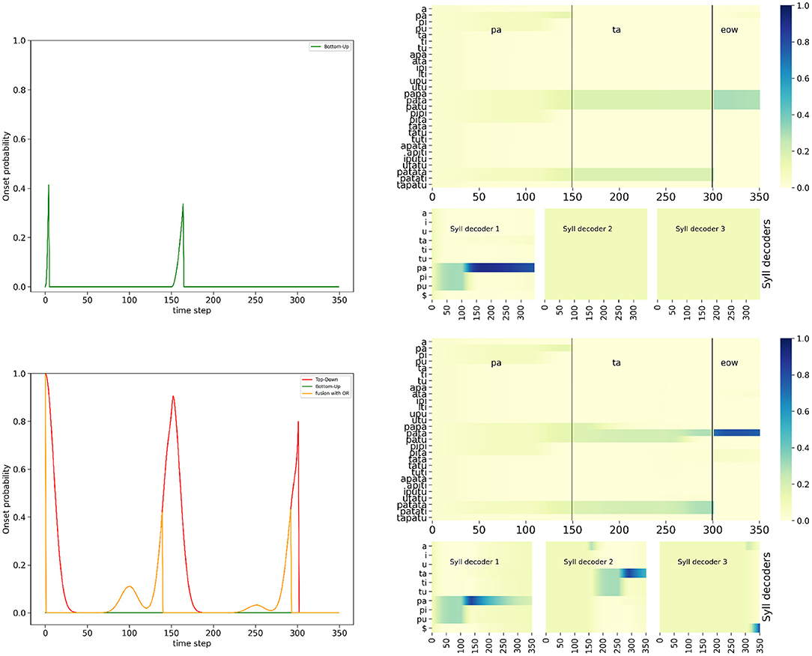The height and width of the screenshot is (656, 812).
Task: Select the 'ta' segment label in the top word heatmap
Action: click(616, 30)
